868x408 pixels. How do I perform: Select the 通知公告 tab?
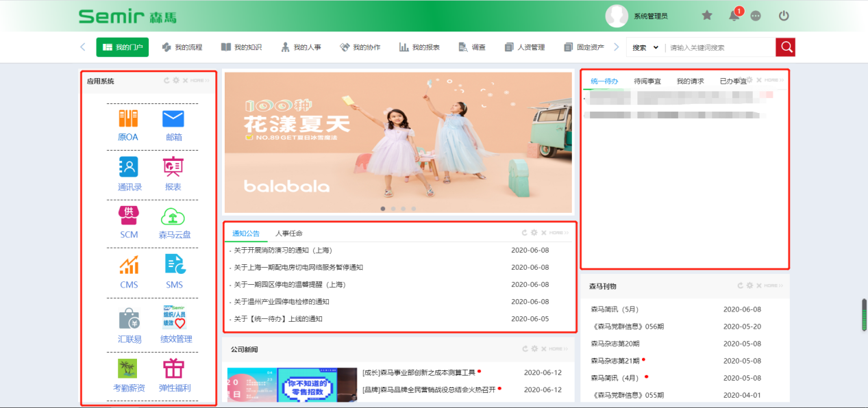[246, 233]
